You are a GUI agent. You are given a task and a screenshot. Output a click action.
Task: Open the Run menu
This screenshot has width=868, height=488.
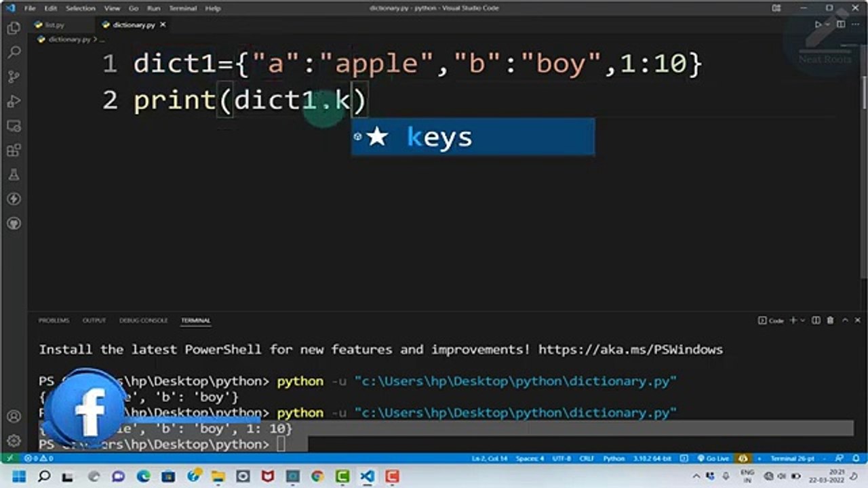[x=154, y=8]
